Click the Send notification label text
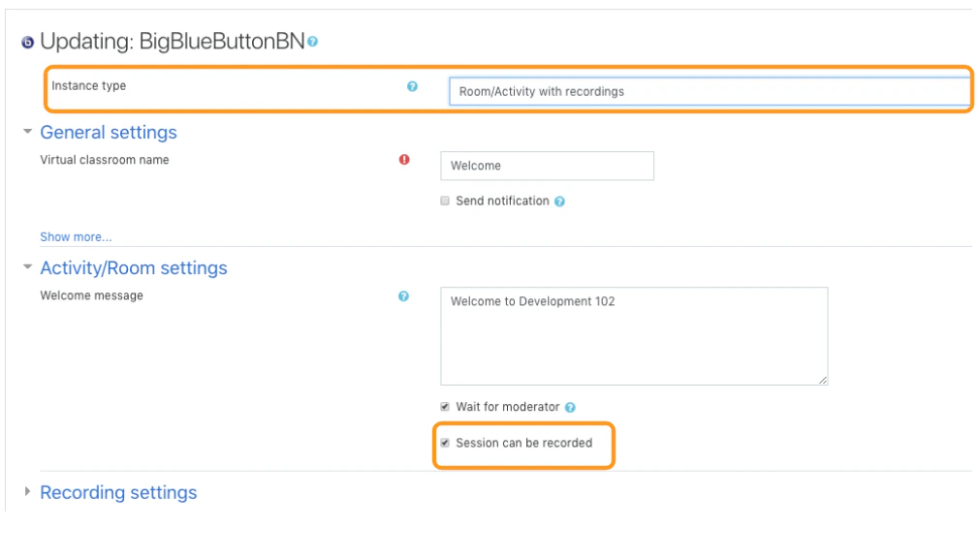The image size is (980, 557). (x=502, y=201)
